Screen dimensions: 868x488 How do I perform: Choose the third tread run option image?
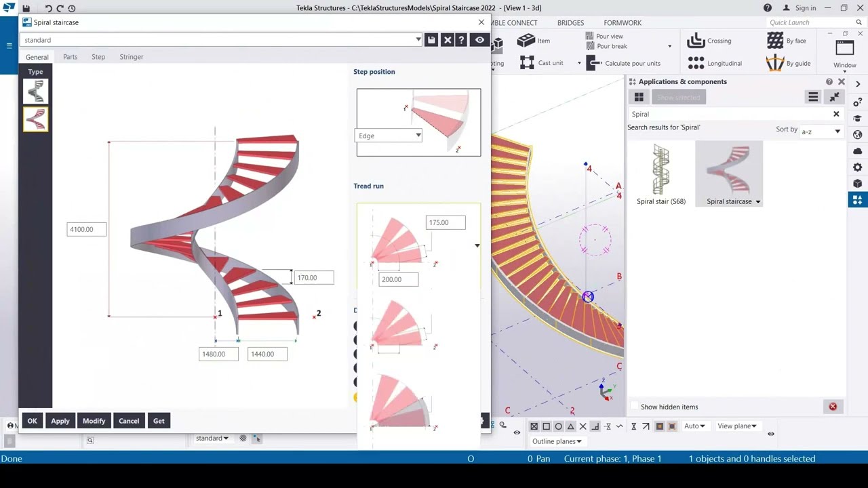point(403,401)
